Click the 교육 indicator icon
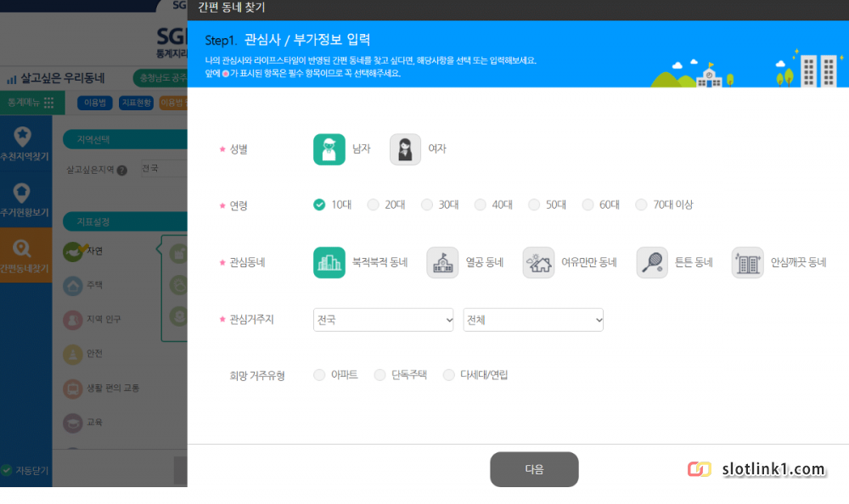The width and height of the screenshot is (849, 504). tap(72, 423)
